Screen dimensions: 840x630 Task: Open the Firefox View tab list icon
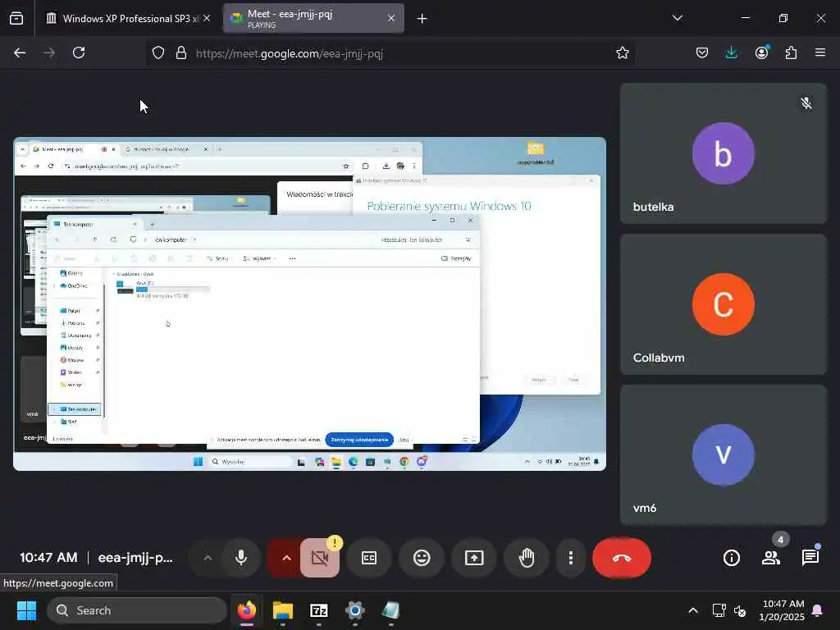pyautogui.click(x=16, y=18)
